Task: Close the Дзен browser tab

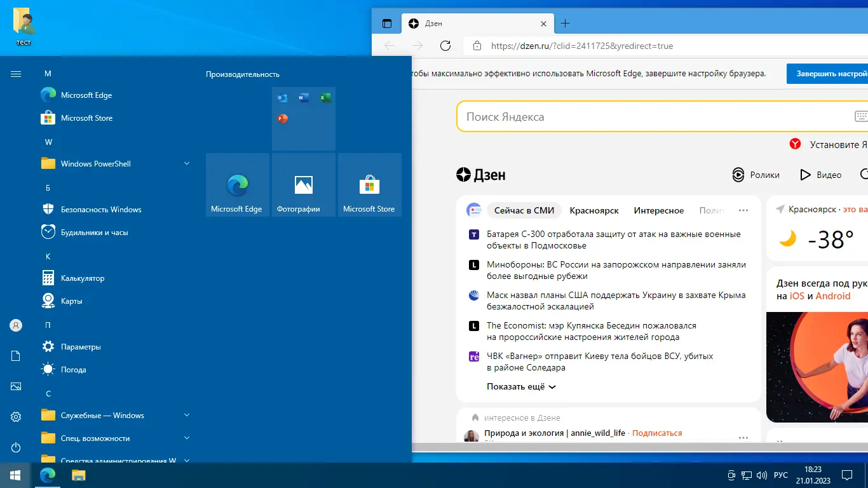Action: (x=543, y=24)
